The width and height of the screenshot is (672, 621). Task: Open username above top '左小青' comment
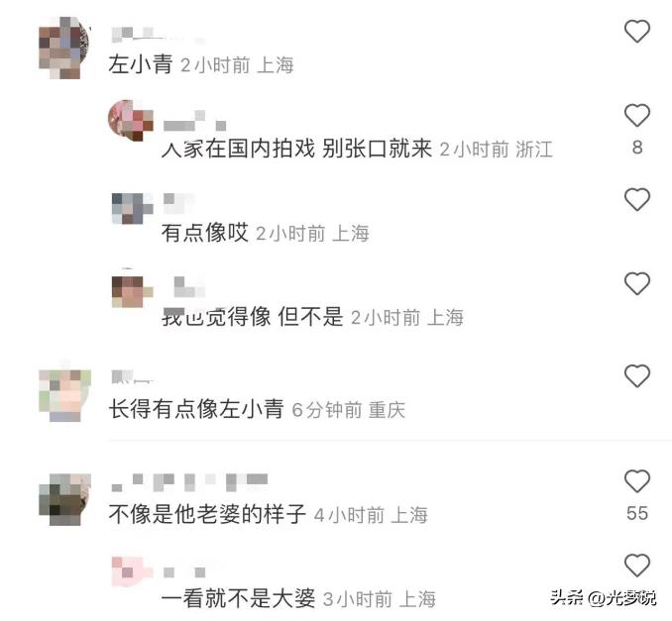tap(157, 35)
